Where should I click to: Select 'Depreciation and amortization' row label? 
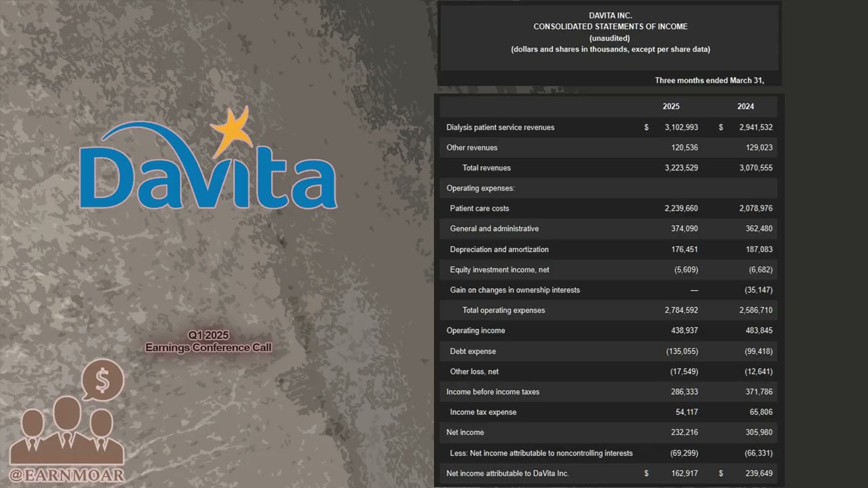click(499, 249)
